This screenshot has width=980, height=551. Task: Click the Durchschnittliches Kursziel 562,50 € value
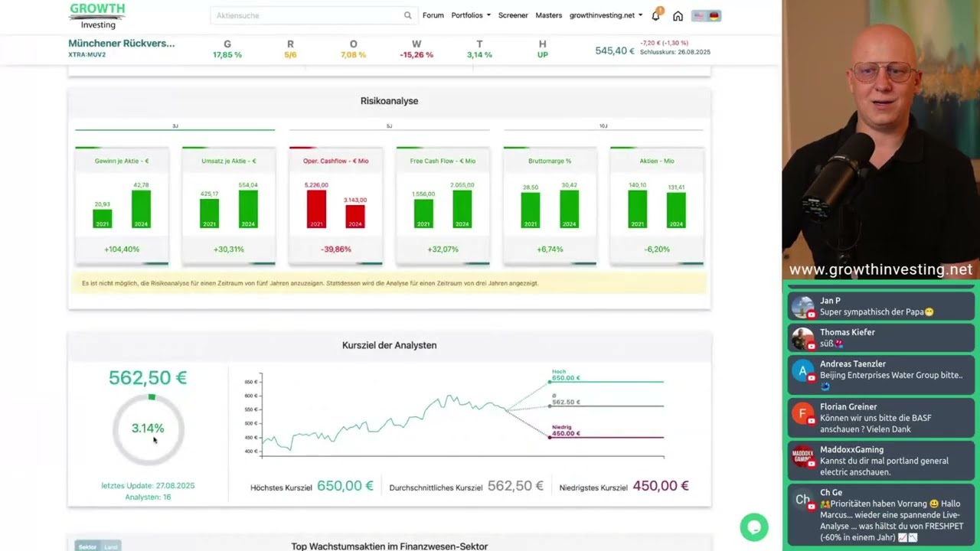[x=515, y=486]
